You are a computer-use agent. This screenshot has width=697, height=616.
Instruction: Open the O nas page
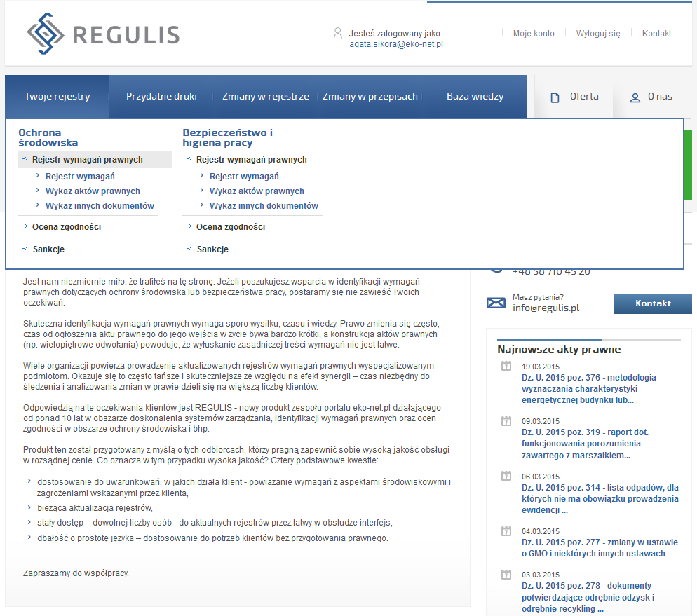tap(651, 97)
